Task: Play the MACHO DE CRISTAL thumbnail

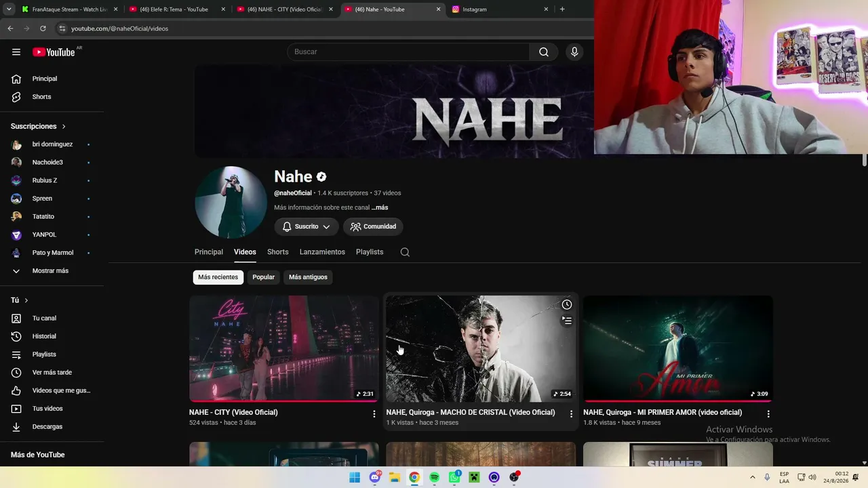Action: point(481,348)
